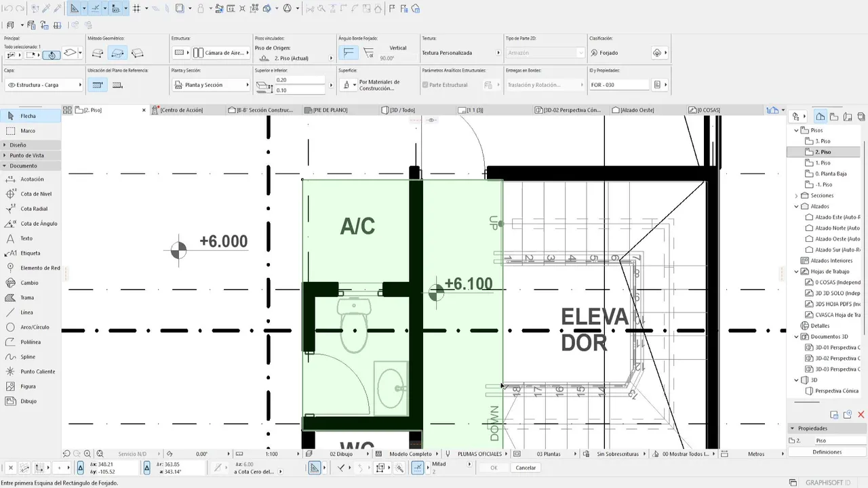Open the Estructura - Carga layer dropdown
Screen dimensions: 868x488
click(43, 85)
